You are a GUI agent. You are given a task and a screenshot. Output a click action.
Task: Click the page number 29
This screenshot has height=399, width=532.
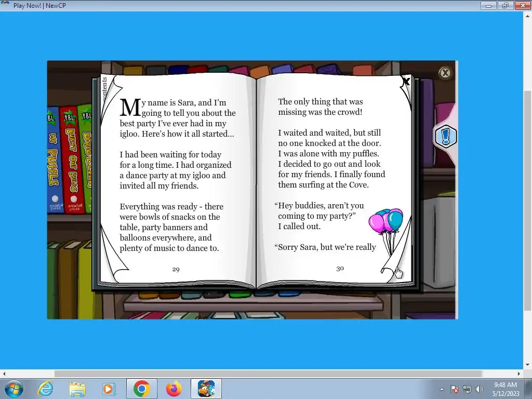[176, 270]
